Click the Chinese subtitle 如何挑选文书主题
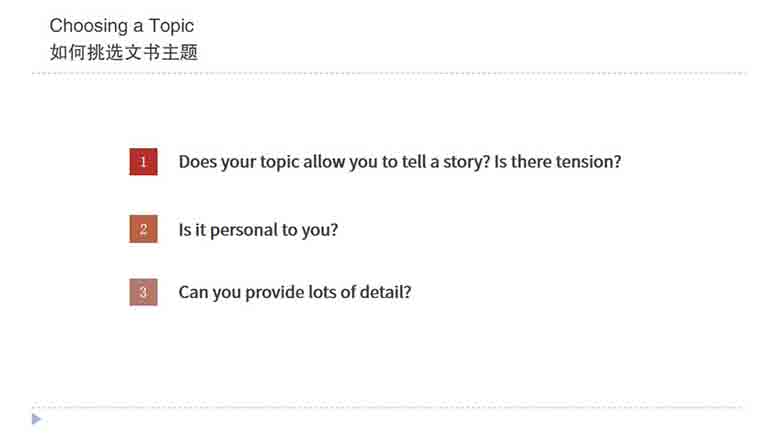This screenshot has height=440, width=776. point(124,52)
